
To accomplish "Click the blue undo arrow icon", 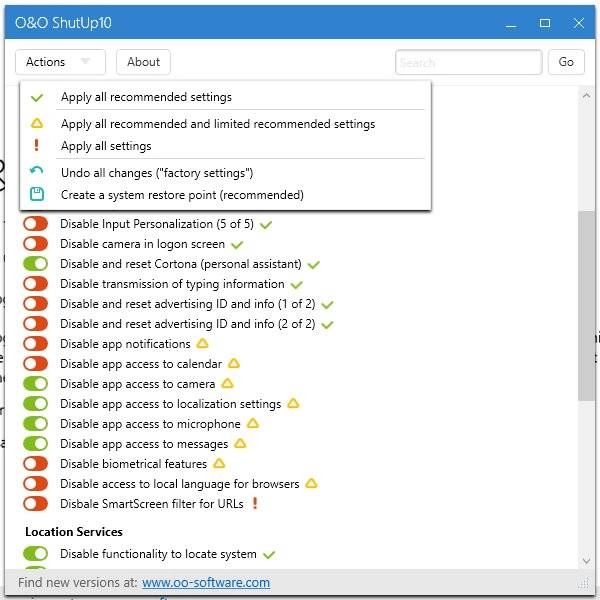I will [37, 171].
